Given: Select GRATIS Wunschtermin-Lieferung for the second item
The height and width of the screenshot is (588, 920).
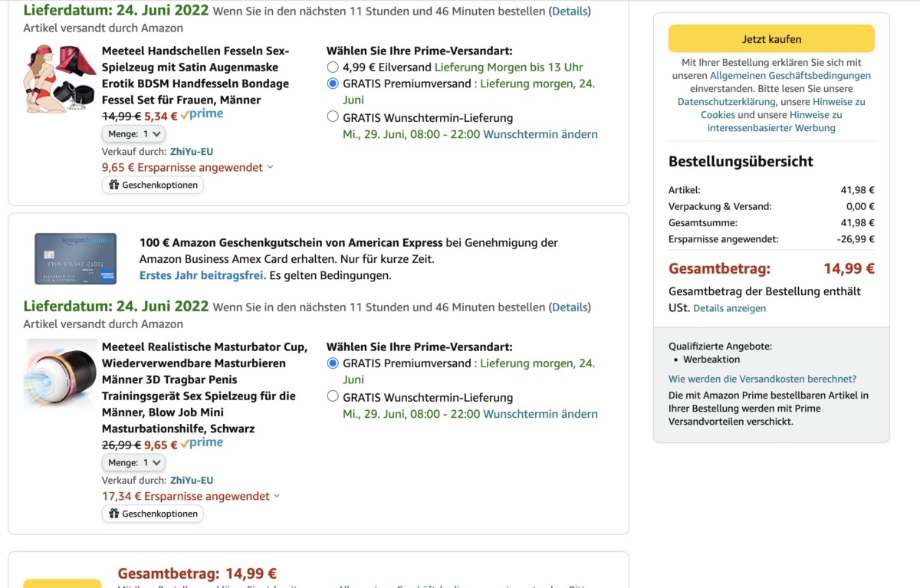Looking at the screenshot, I should click(333, 397).
